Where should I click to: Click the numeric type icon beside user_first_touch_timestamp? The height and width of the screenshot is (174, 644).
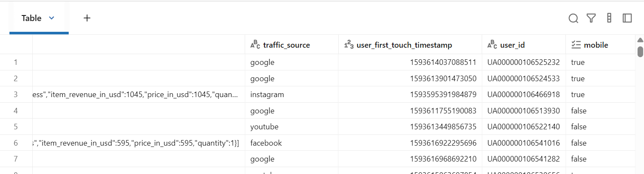349,45
